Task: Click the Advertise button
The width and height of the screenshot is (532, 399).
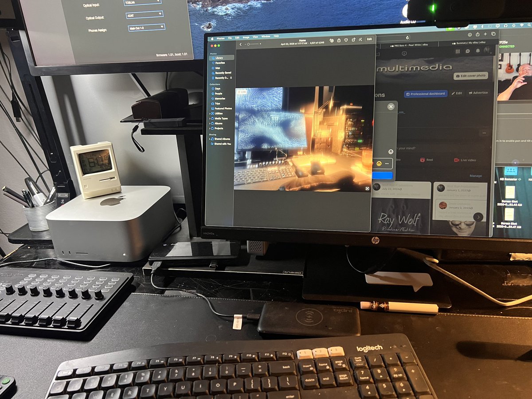Action: 478,93
